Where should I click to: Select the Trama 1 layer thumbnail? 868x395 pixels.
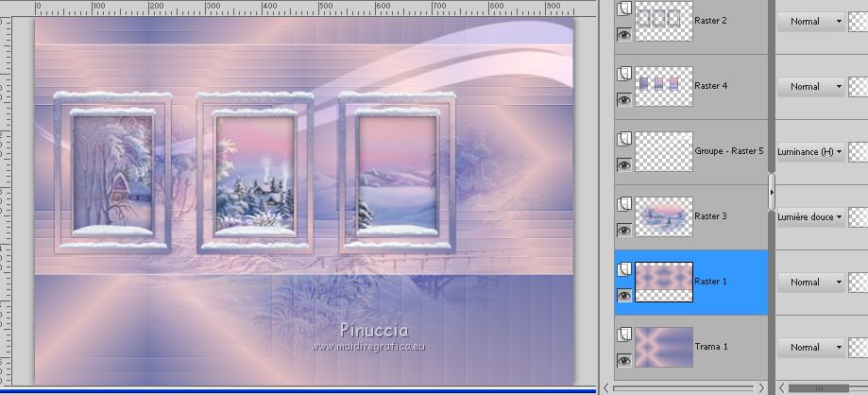click(x=664, y=347)
